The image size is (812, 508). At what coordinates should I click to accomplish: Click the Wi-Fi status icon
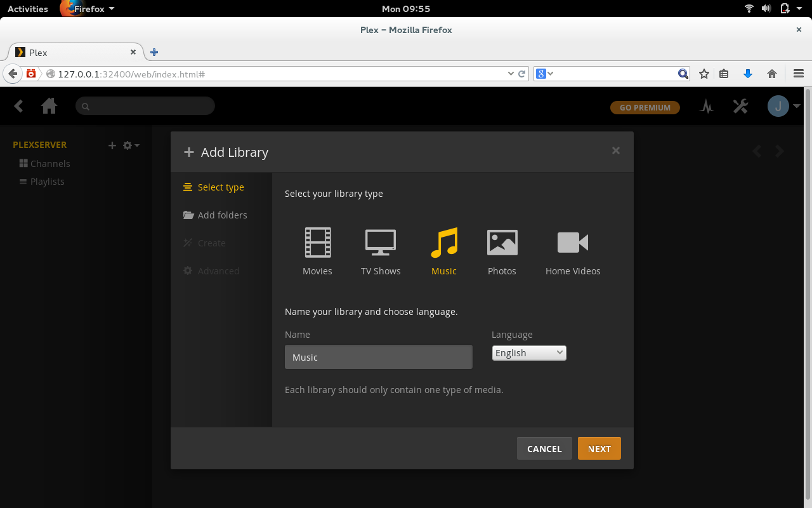[749, 9]
